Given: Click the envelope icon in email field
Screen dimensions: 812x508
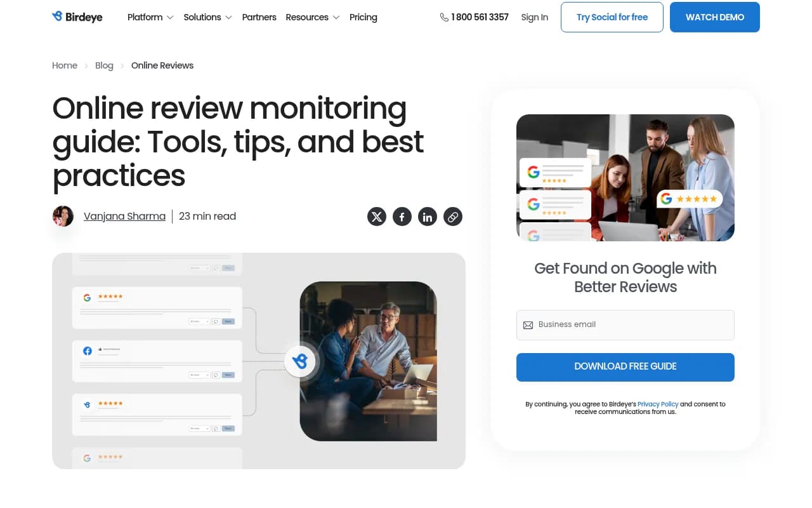Looking at the screenshot, I should 528,325.
